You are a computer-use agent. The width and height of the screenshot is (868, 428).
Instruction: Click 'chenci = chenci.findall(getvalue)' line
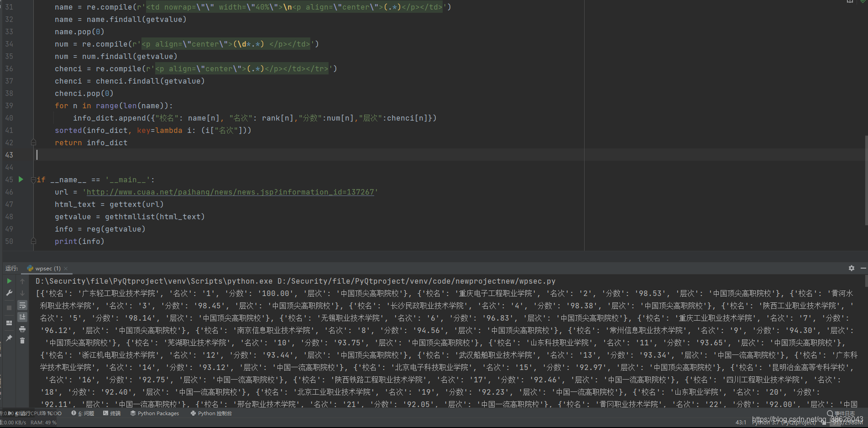click(130, 81)
